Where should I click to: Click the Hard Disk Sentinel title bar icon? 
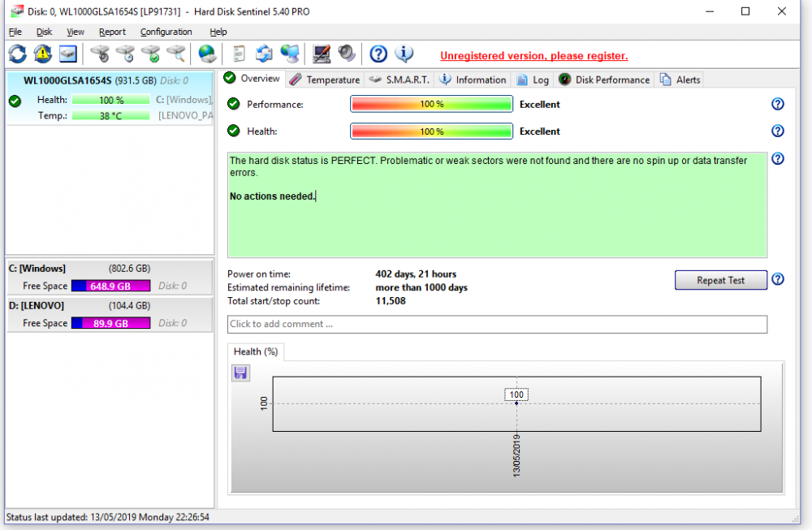(17, 11)
